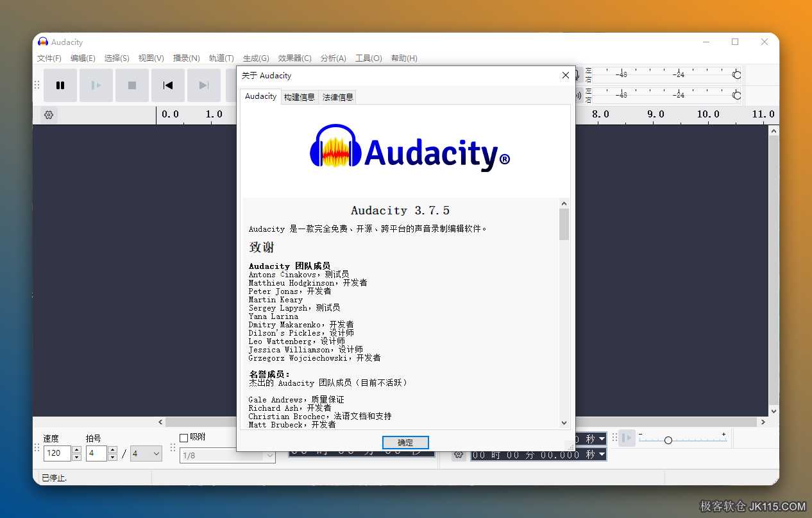This screenshot has height=518, width=812.
Task: Open selection toolbar gear settings icon
Action: (459, 454)
